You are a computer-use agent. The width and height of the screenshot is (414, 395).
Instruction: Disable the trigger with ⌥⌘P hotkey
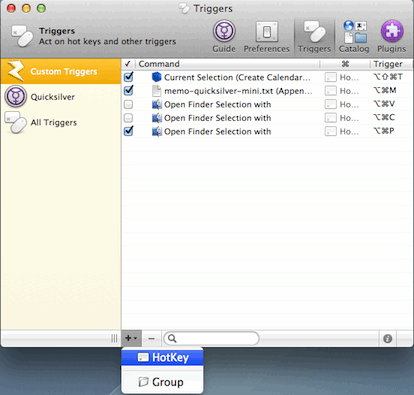[x=128, y=131]
